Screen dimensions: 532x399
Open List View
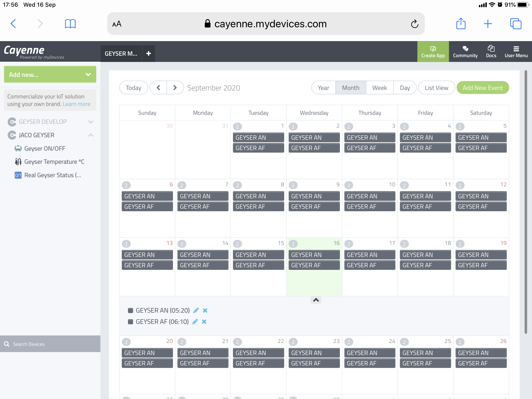click(437, 88)
